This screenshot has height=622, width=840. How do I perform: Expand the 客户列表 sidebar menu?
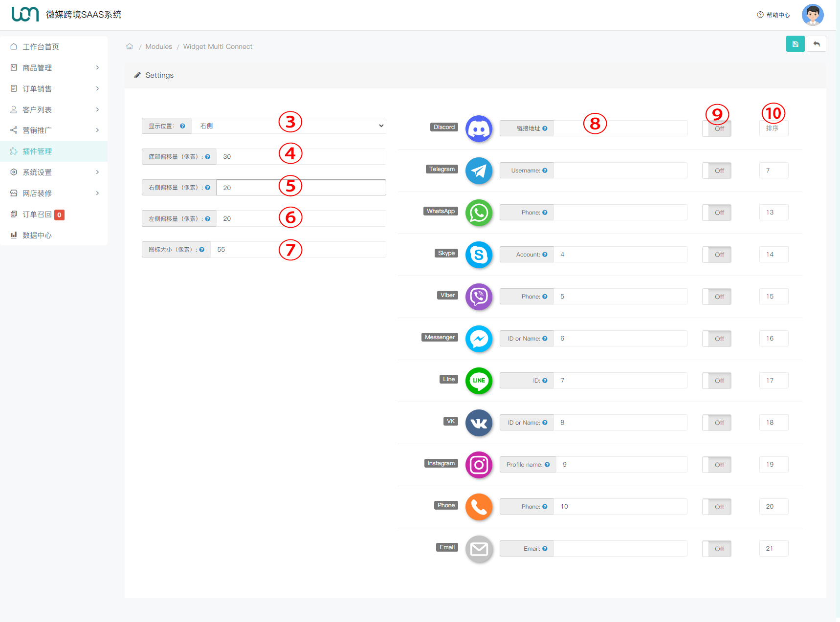(54, 109)
